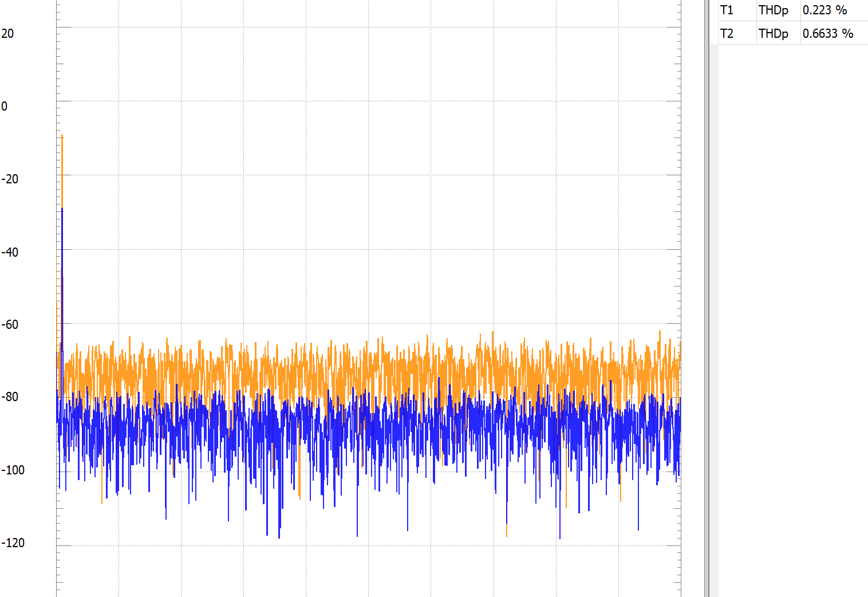This screenshot has width=868, height=597.
Task: Click the 0 dB axis label
Action: (5, 106)
